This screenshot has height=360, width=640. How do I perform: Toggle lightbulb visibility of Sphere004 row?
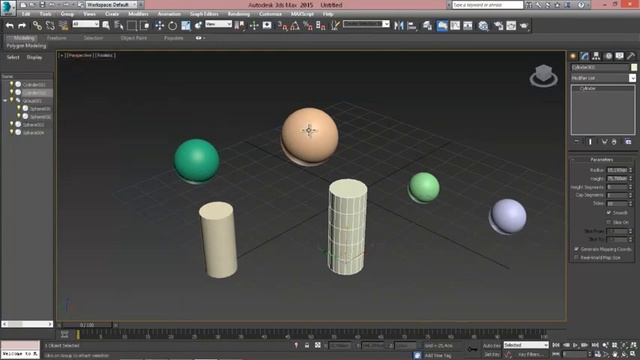(x=11, y=132)
